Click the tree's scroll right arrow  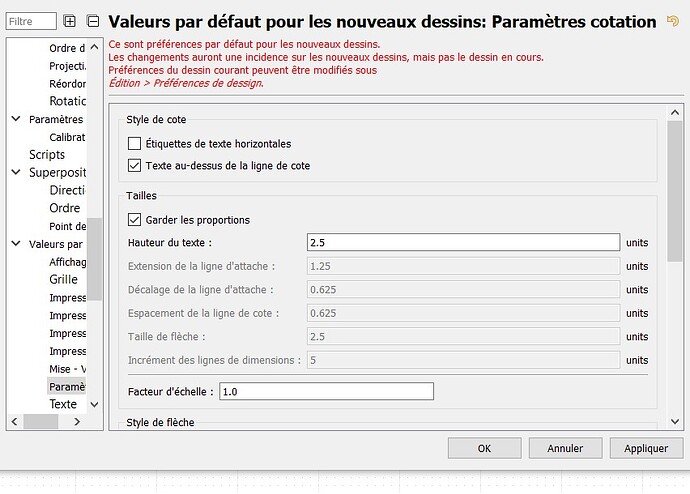tap(77, 422)
